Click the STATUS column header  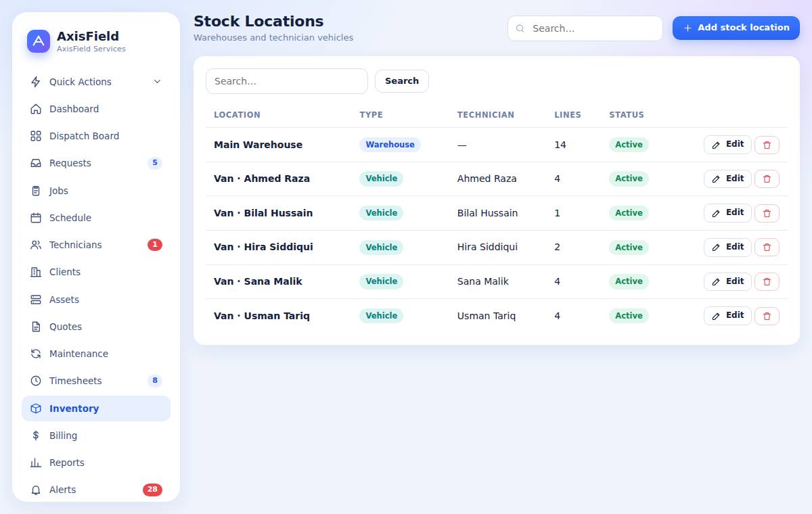pos(627,115)
